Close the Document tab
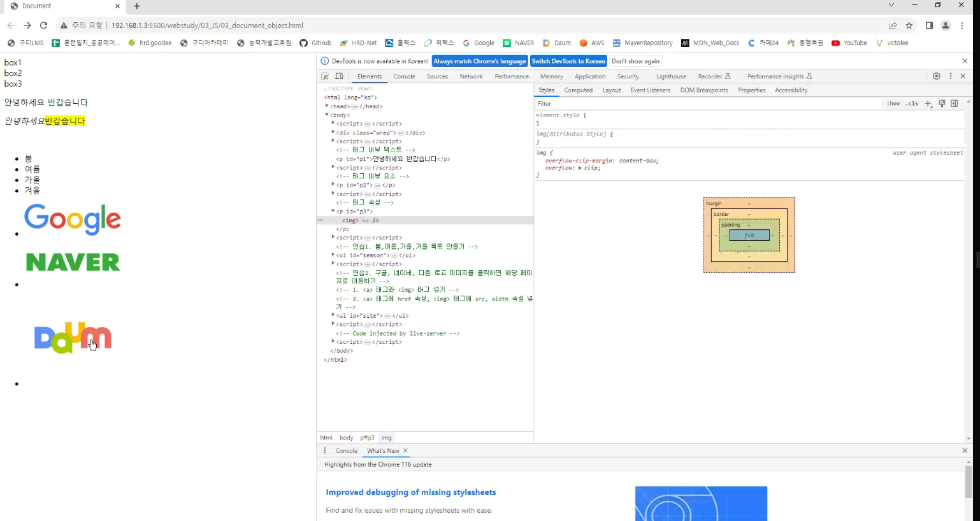Image resolution: width=980 pixels, height=521 pixels. (117, 6)
